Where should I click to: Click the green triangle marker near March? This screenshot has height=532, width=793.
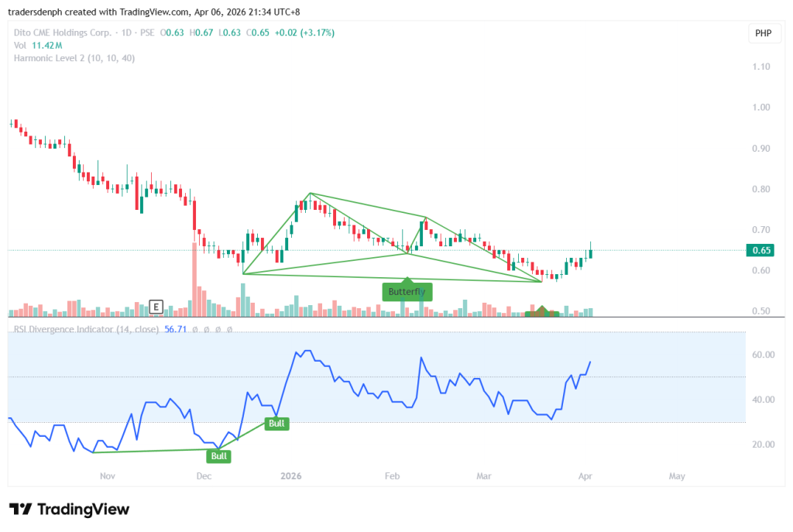[542, 311]
